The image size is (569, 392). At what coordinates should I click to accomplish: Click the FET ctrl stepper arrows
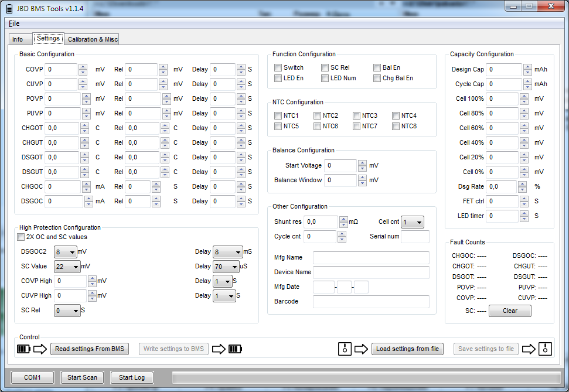coord(524,201)
